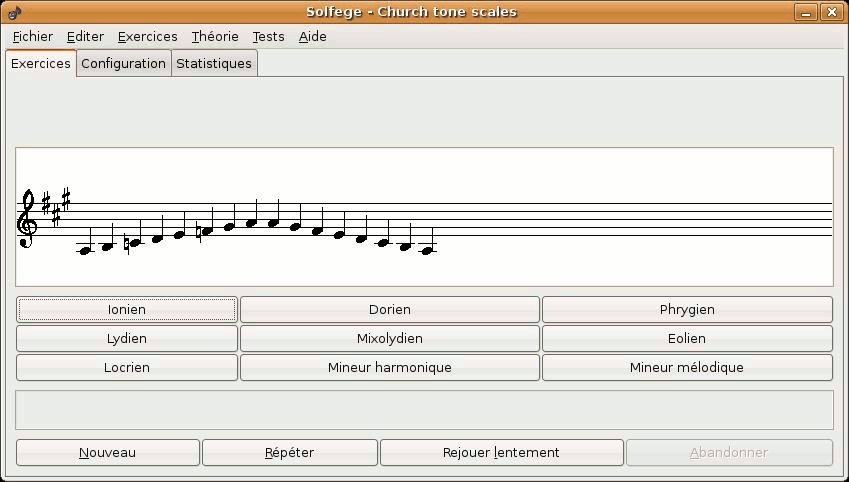Choose the Phrygien scale button

[x=687, y=309]
